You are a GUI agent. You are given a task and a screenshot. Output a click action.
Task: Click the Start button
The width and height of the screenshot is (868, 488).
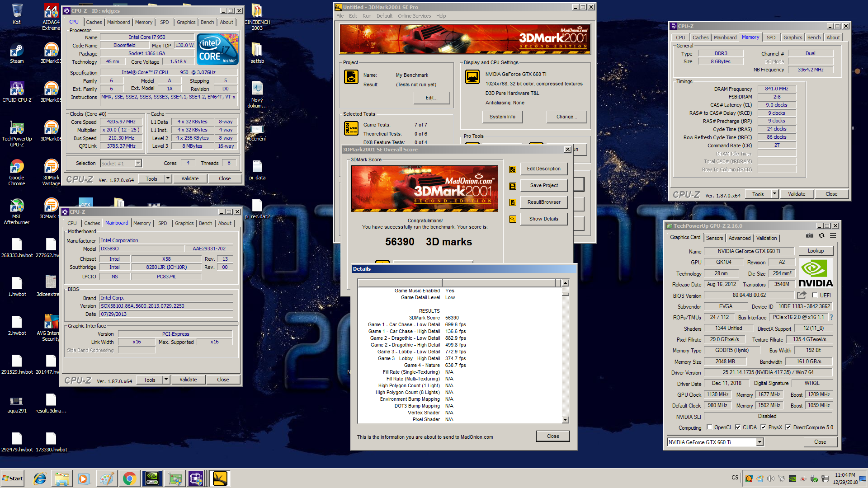[x=13, y=479]
